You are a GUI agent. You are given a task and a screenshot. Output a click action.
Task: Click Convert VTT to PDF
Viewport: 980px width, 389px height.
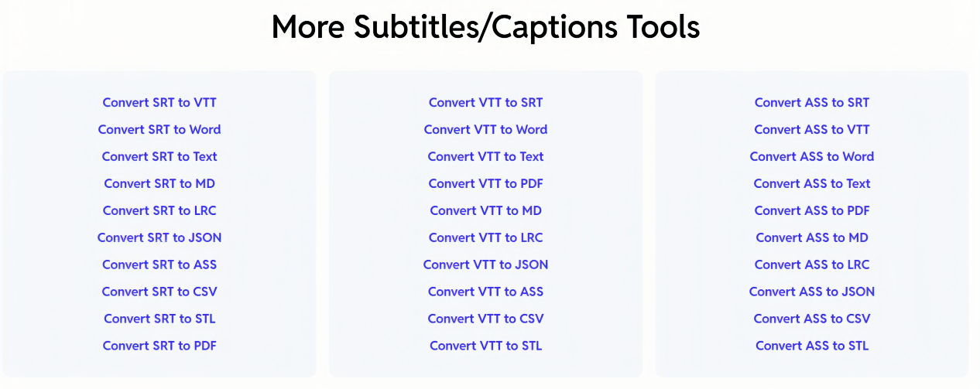pos(486,183)
